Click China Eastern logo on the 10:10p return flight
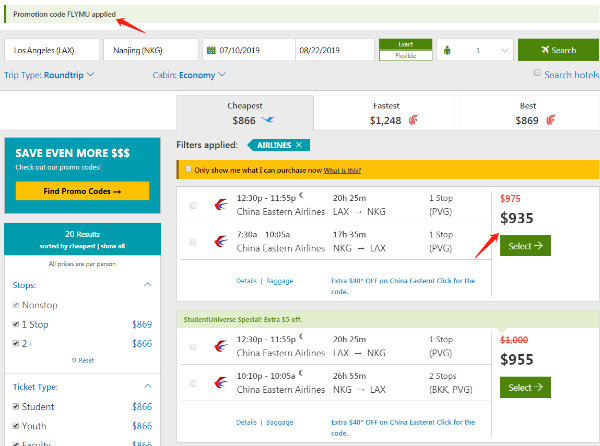Viewport: 600px width, 446px height. [221, 383]
